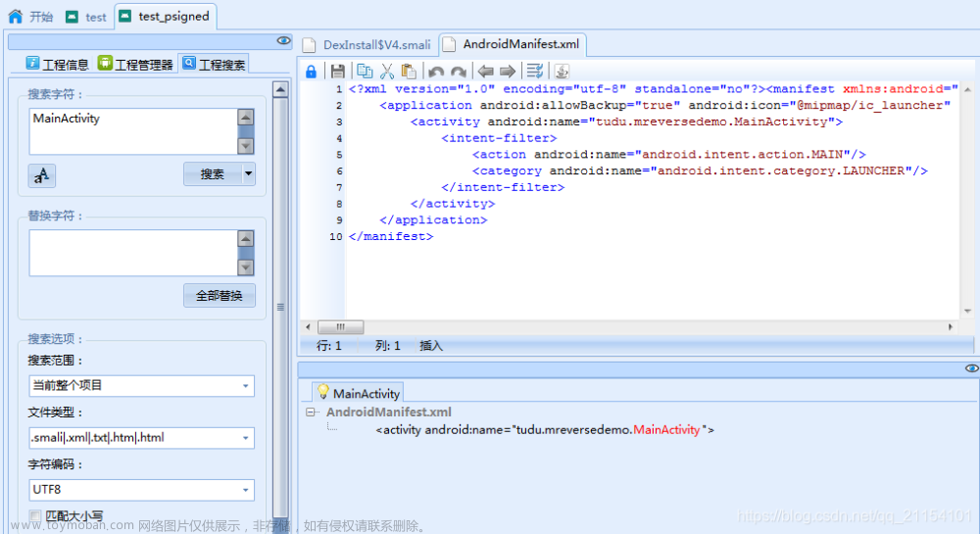Viewport: 980px width, 534px height.
Task: Click into the 搜索字符 input field
Action: tap(133, 131)
